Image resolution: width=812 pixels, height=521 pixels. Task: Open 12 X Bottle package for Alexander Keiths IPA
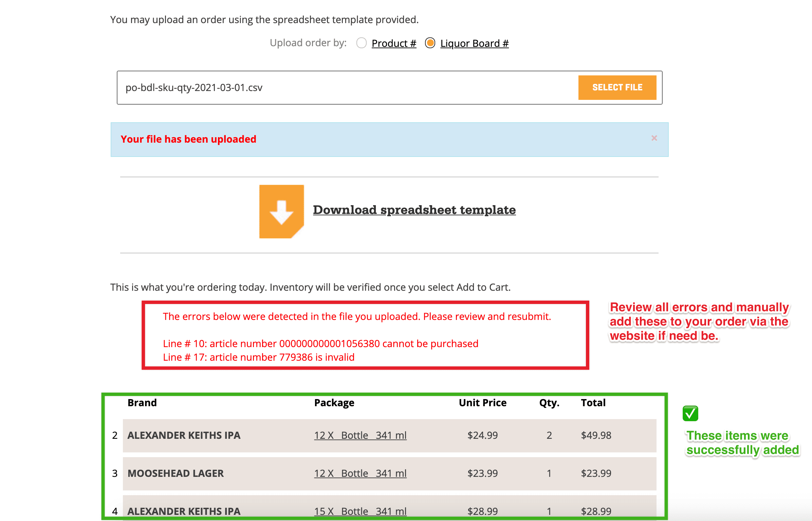click(x=360, y=435)
